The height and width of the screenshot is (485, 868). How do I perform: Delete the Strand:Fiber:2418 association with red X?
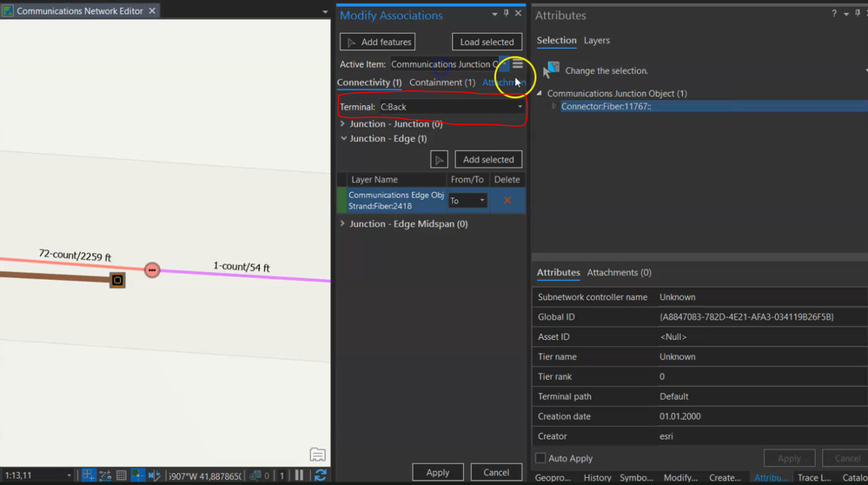pos(507,201)
